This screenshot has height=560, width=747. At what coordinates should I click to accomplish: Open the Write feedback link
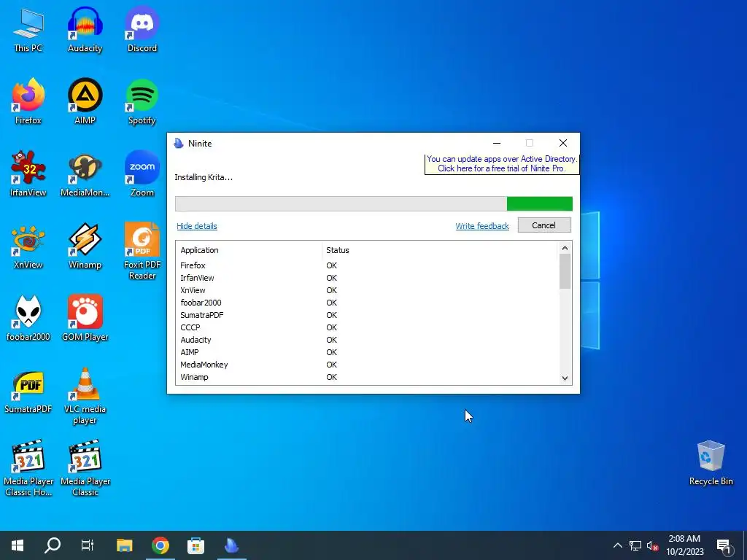click(x=482, y=226)
